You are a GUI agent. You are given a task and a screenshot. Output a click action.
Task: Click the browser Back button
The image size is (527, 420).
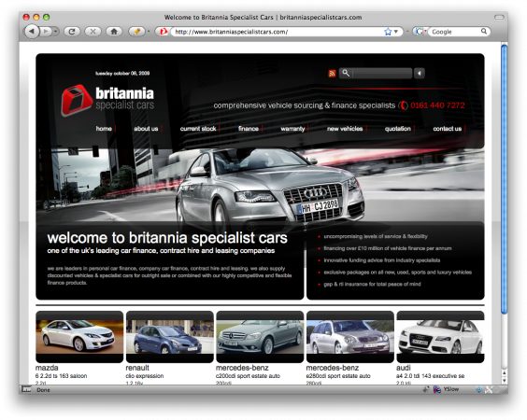(32, 32)
